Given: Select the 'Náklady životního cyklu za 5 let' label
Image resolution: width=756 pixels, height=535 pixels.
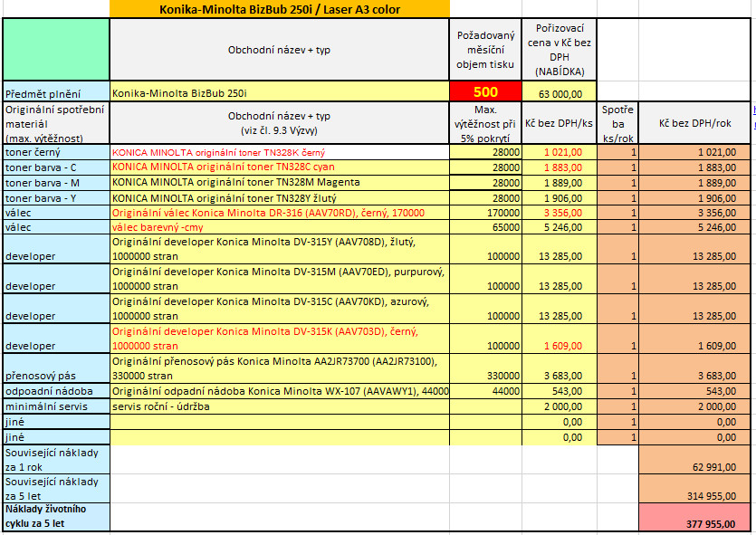Looking at the screenshot, I should [56, 517].
